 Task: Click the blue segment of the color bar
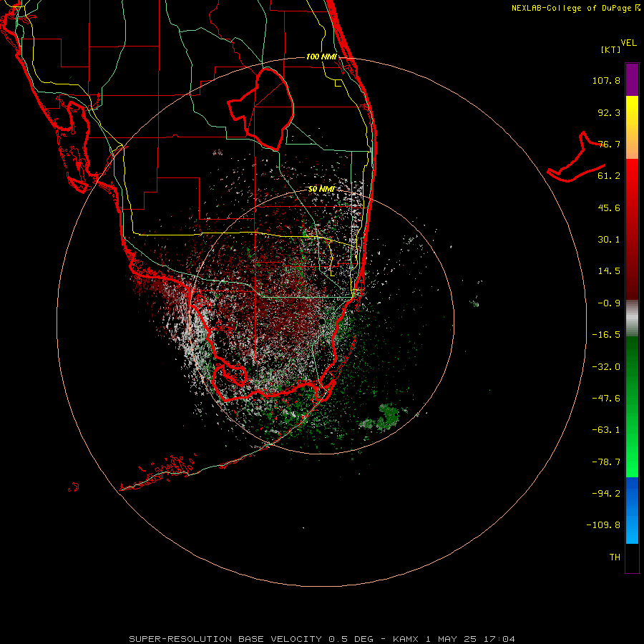632,510
